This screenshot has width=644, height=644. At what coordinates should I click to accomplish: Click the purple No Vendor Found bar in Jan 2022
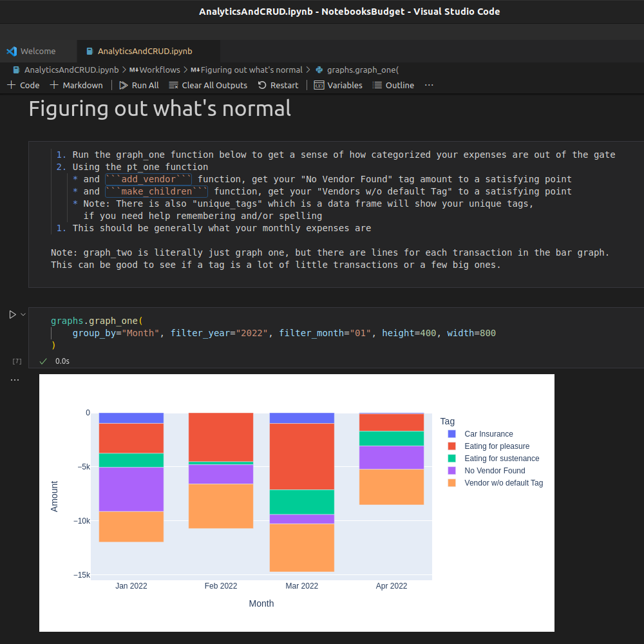(131, 489)
